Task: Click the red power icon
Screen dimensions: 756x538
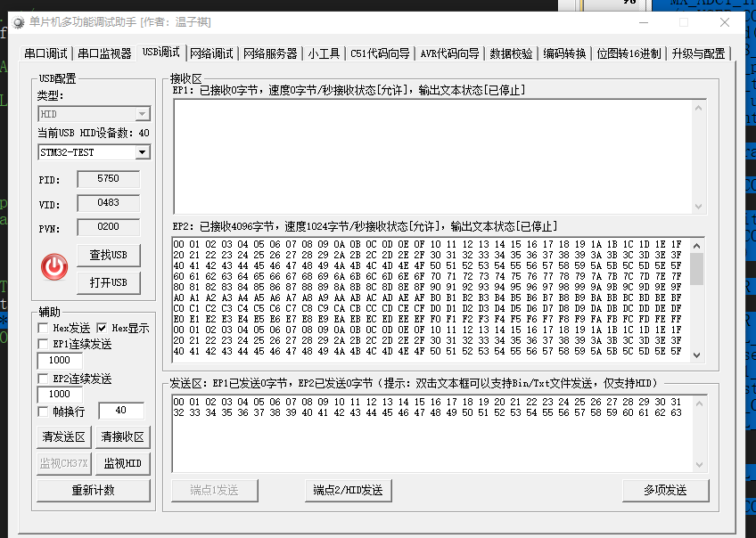Action: tap(54, 267)
